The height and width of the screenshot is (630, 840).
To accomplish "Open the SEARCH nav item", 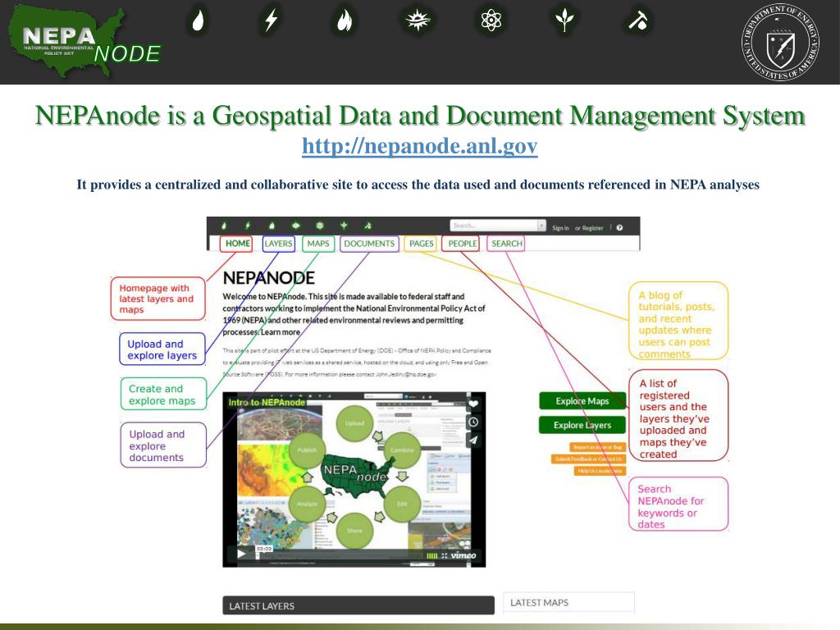I will [x=506, y=243].
